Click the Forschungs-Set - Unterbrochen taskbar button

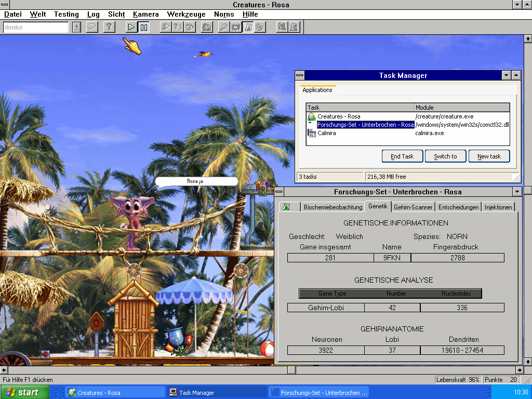(319, 393)
